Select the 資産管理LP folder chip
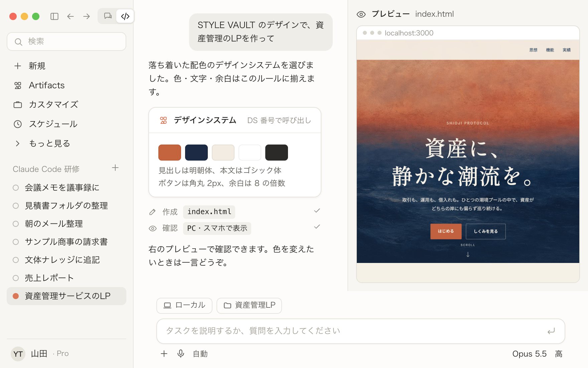The width and height of the screenshot is (588, 368). pyautogui.click(x=249, y=305)
